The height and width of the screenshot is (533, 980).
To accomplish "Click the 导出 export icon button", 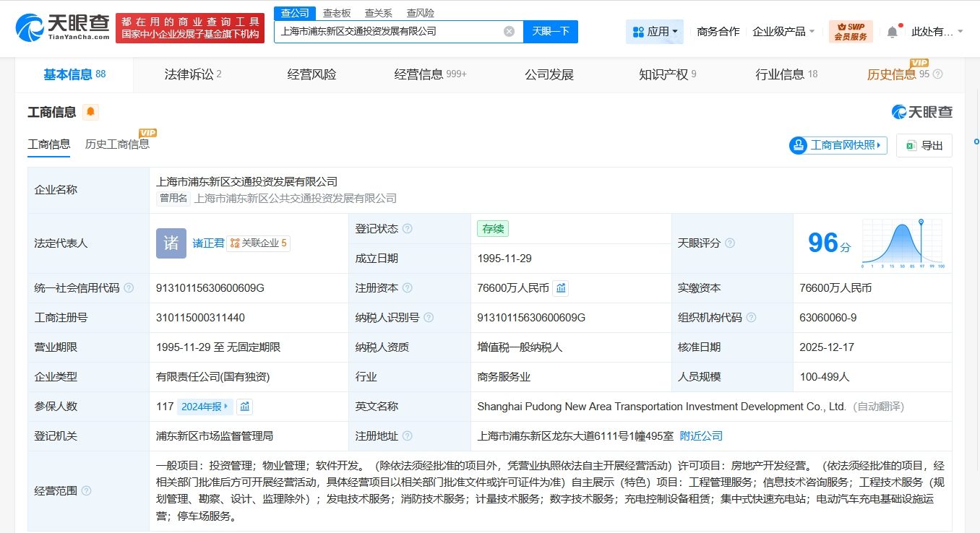I will (924, 145).
